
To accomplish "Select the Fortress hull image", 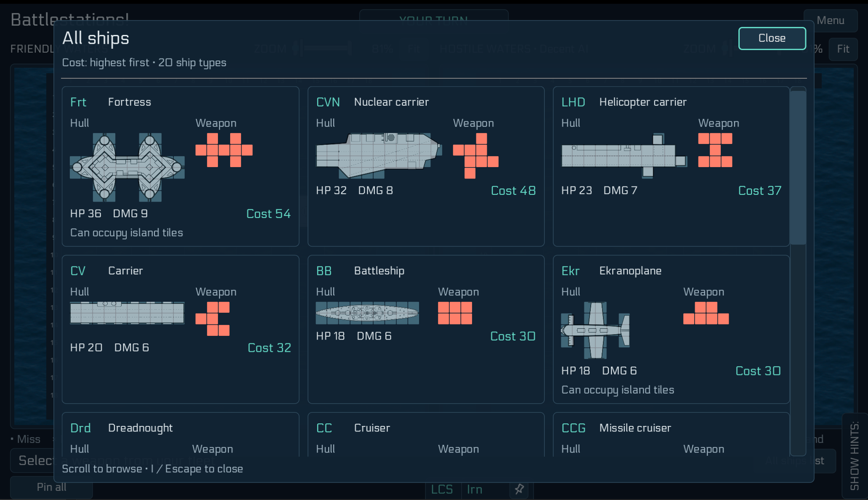I will tap(127, 167).
